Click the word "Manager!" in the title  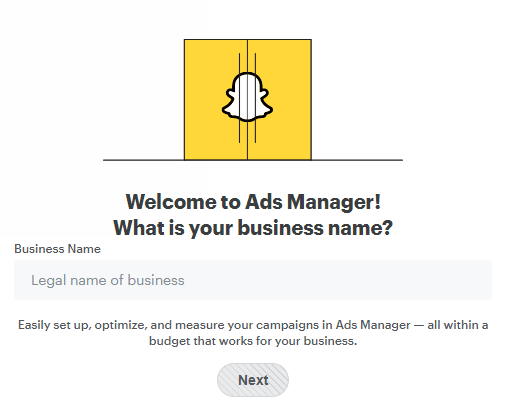click(334, 202)
